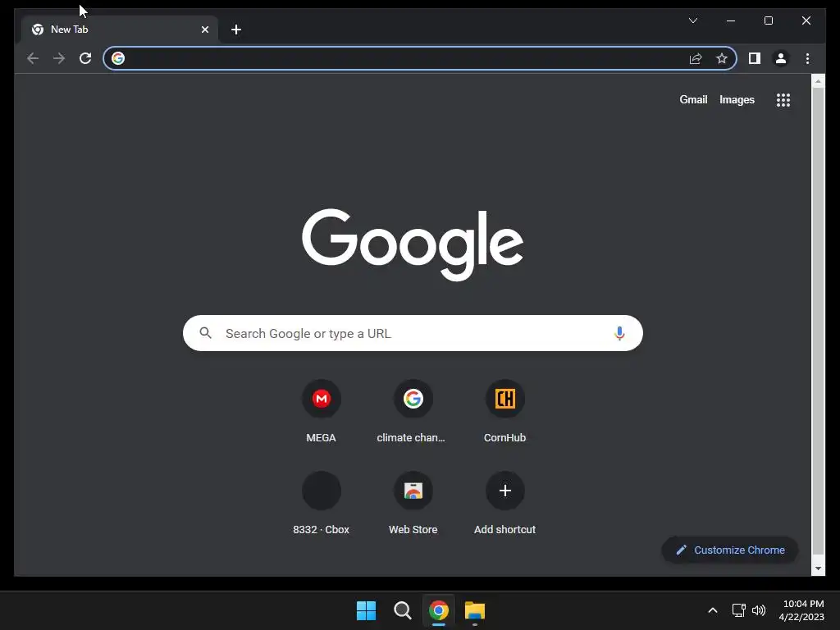Open the Chrome three-dot menu

point(807,58)
